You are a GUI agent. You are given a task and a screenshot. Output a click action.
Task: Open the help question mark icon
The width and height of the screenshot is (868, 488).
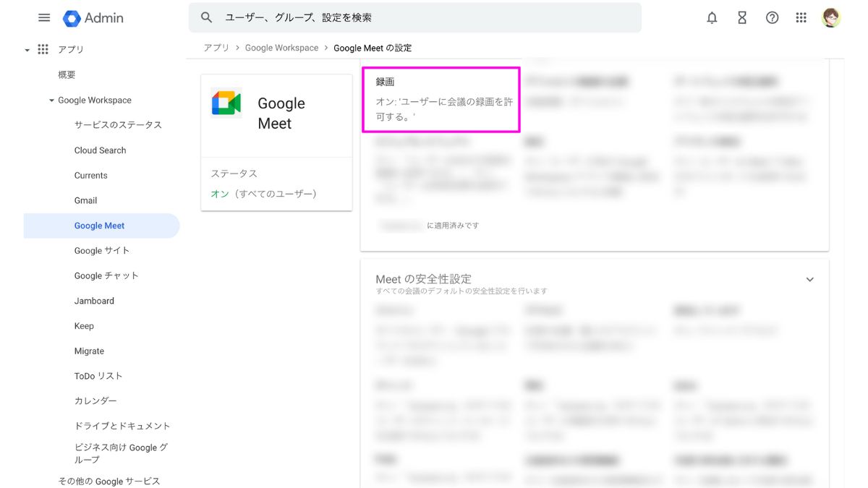point(772,18)
